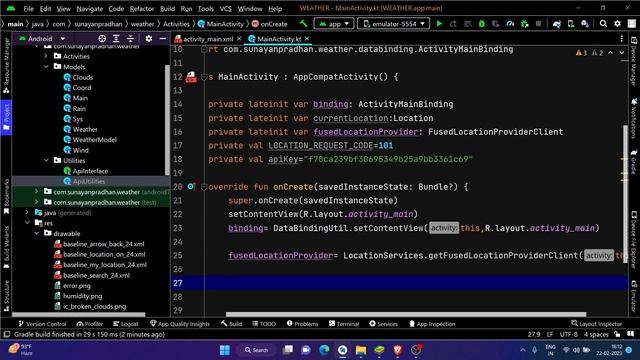640x360 pixels.
Task: Collapse the Models folder
Action: [x=46, y=67]
